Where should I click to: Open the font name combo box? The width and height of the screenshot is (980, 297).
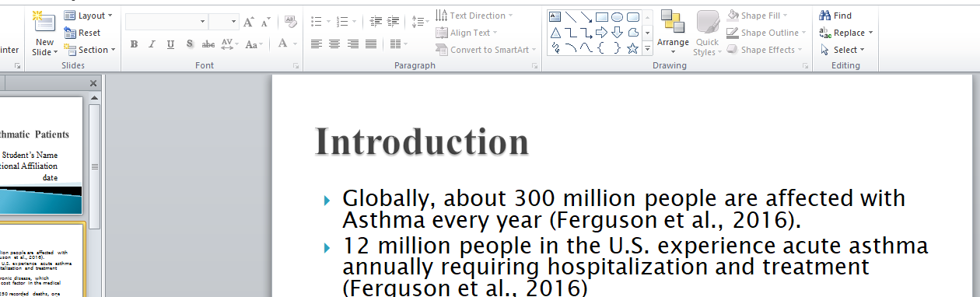167,22
